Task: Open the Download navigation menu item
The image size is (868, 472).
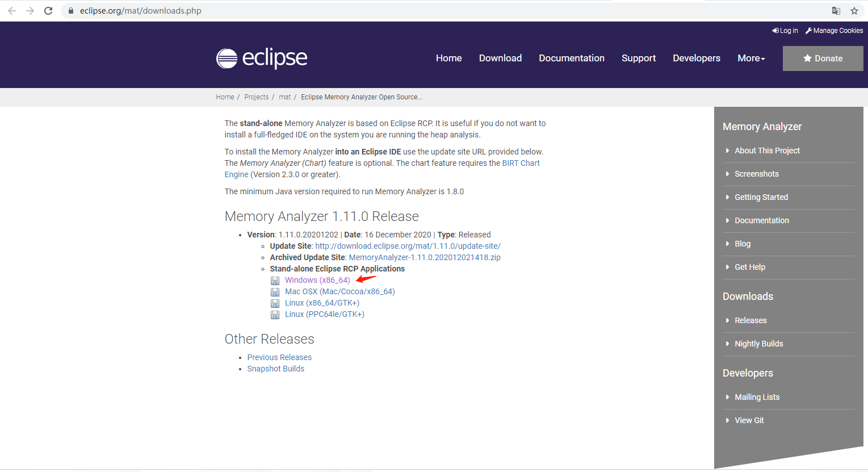Action: pos(500,58)
